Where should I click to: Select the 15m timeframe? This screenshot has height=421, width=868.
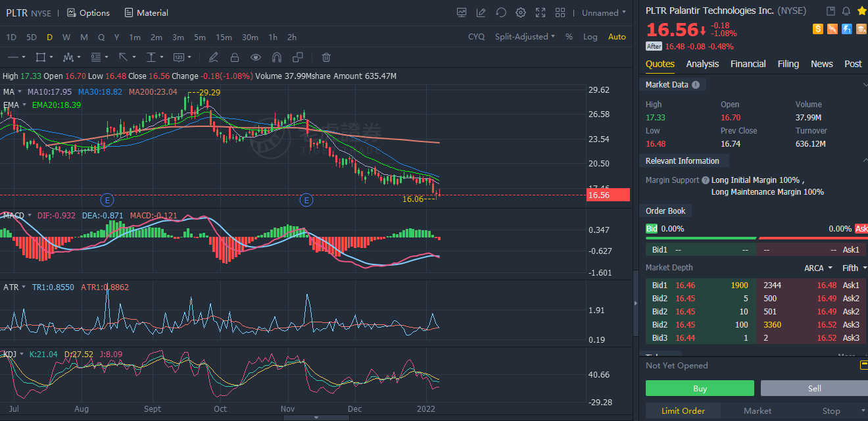pos(224,37)
